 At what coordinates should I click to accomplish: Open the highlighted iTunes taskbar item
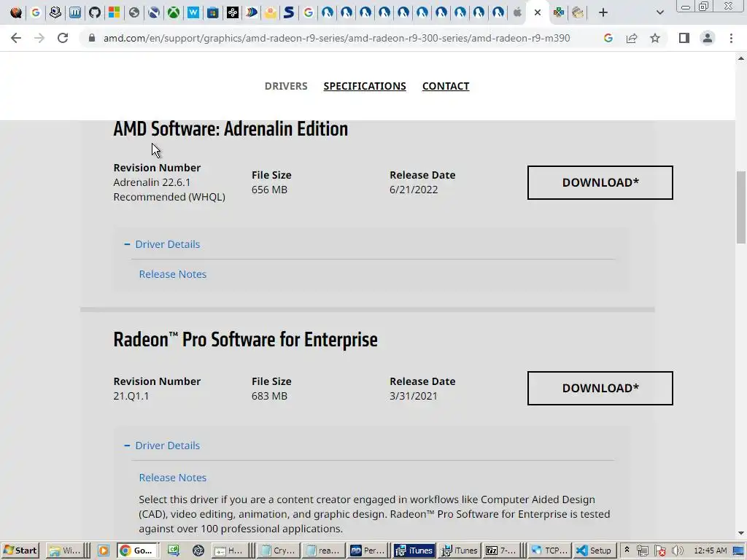pos(414,551)
